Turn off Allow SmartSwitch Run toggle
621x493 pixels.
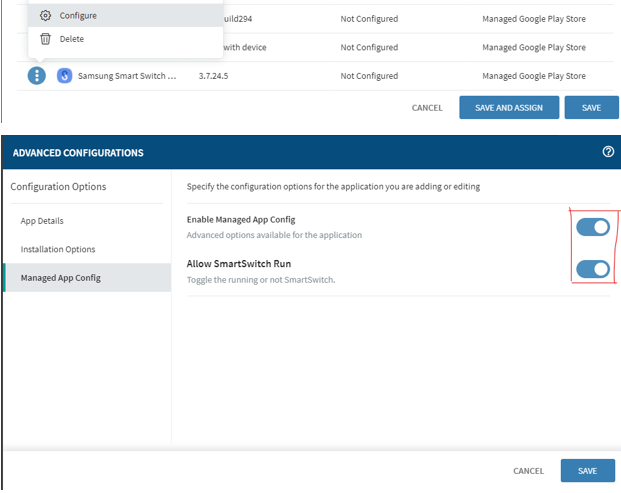pyautogui.click(x=593, y=268)
